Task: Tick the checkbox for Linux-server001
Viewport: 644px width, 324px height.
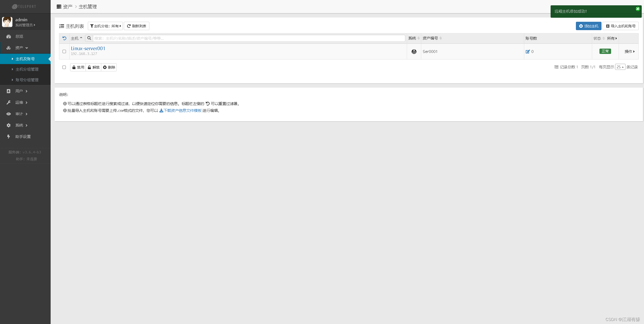Action: pos(64,52)
